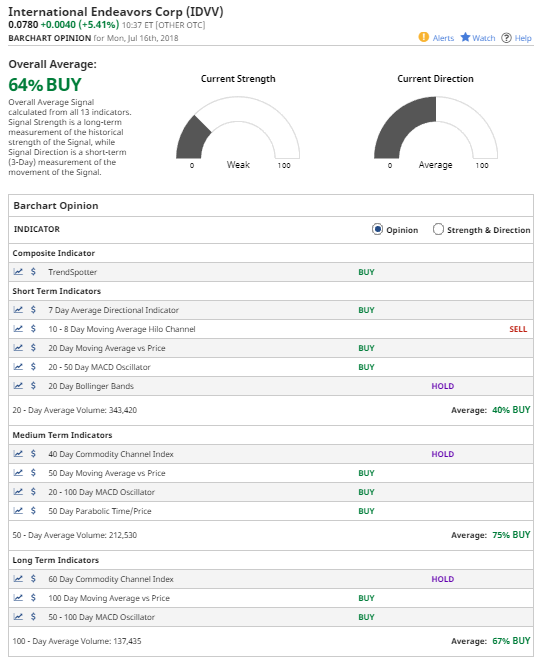Image resolution: width=542 pixels, height=666 pixels.
Task: Click BUY signal for TrendSpotter
Action: [366, 272]
